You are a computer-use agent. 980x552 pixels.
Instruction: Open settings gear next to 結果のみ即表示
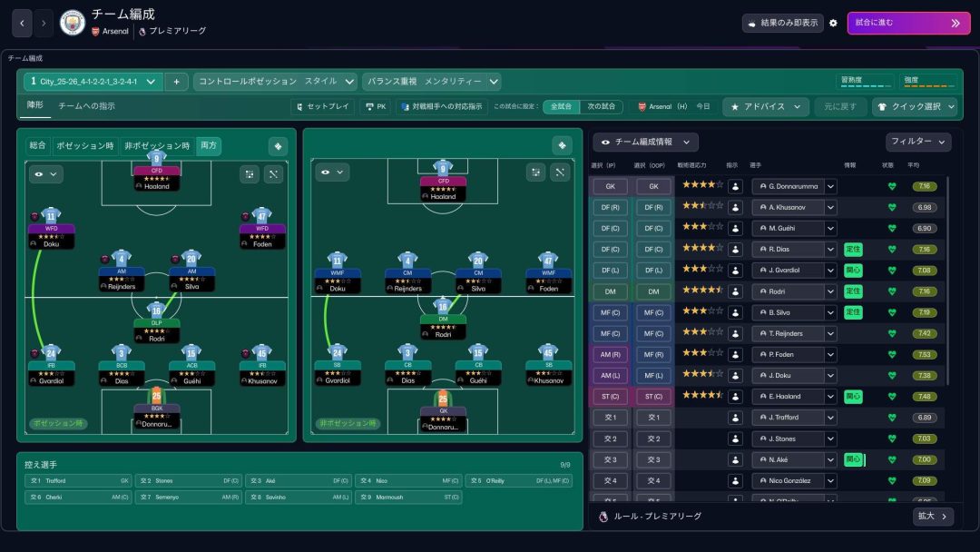pyautogui.click(x=833, y=23)
